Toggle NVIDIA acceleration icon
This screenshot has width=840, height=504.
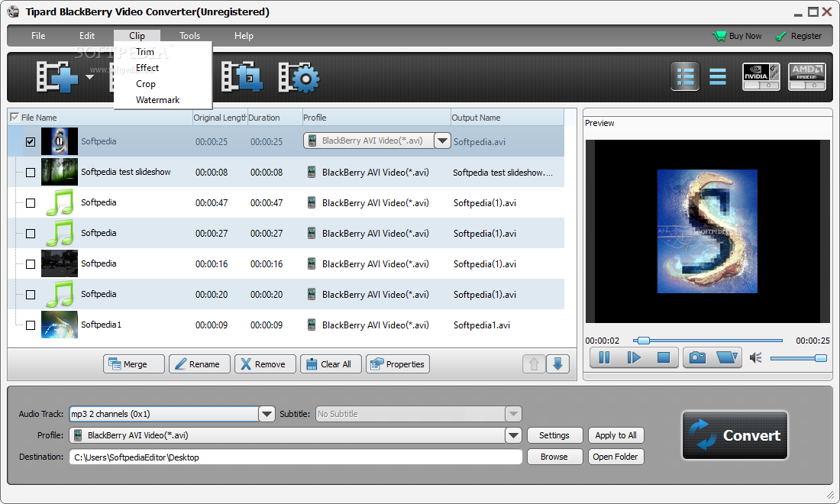pyautogui.click(x=761, y=76)
